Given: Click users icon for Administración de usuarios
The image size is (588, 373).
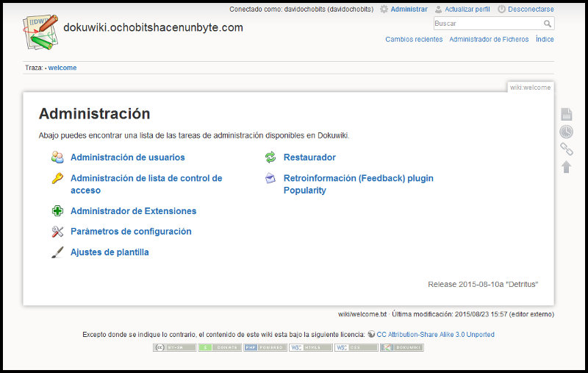Looking at the screenshot, I should (x=57, y=157).
